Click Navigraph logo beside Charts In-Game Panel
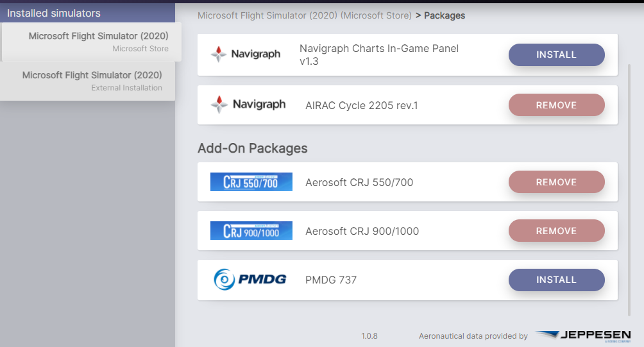The height and width of the screenshot is (347, 644). coord(246,55)
